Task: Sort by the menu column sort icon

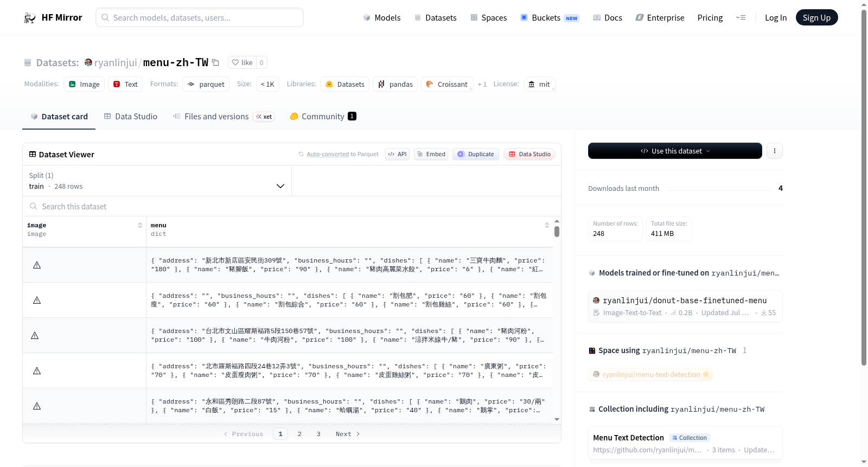Action: pyautogui.click(x=547, y=225)
